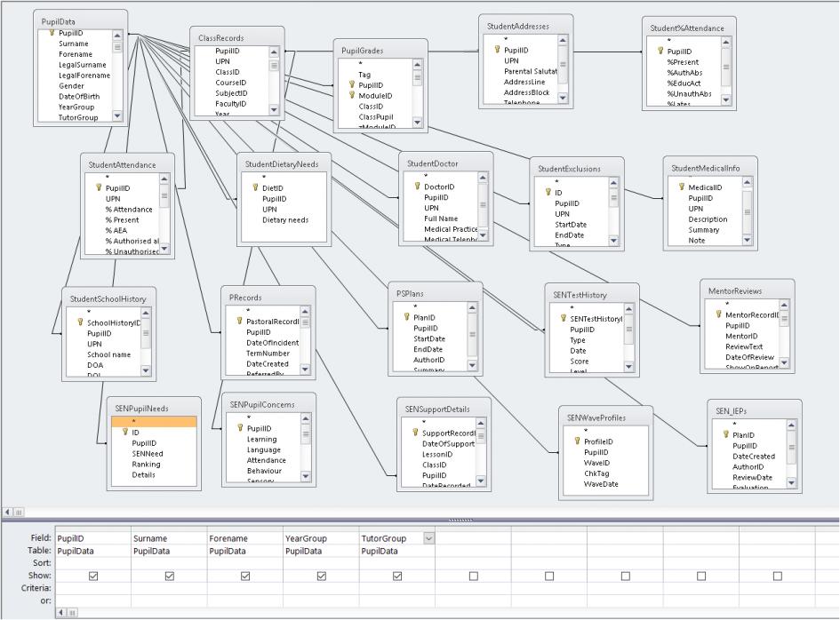Click the key icon beside DietID
The width and height of the screenshot is (840, 620).
tap(255, 187)
